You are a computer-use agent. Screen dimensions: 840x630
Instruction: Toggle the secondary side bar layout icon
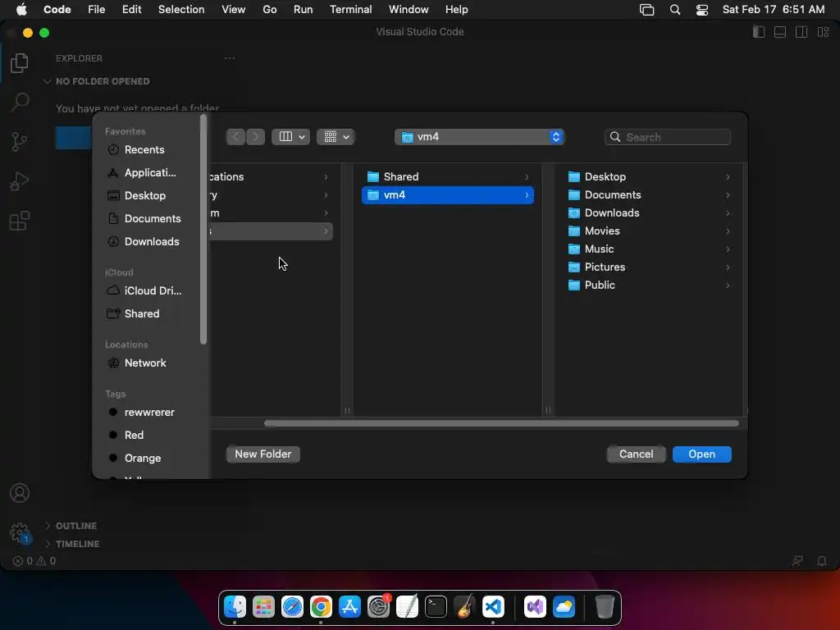[x=801, y=32]
